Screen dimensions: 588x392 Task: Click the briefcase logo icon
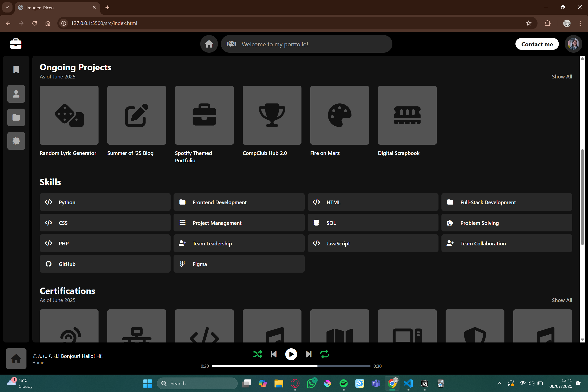point(16,44)
